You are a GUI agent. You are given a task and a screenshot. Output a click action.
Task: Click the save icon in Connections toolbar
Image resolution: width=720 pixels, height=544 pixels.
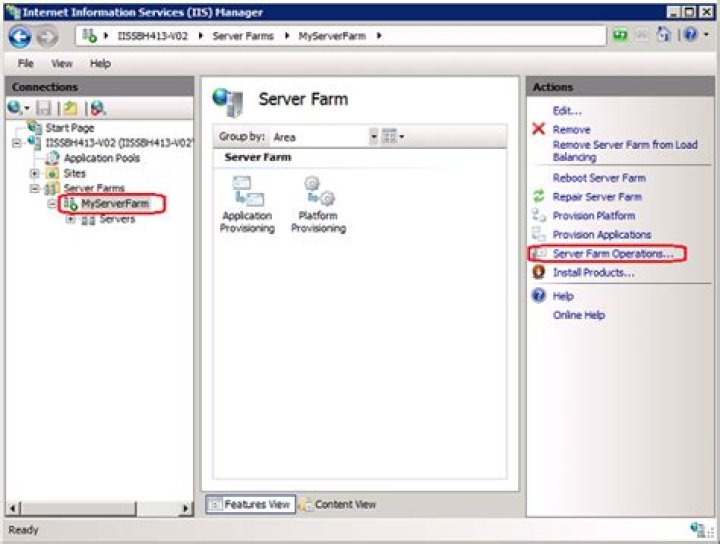click(x=44, y=108)
